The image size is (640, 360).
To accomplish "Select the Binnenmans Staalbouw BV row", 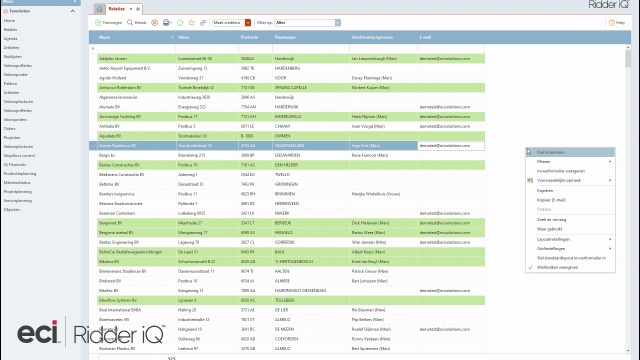I will [x=287, y=271].
